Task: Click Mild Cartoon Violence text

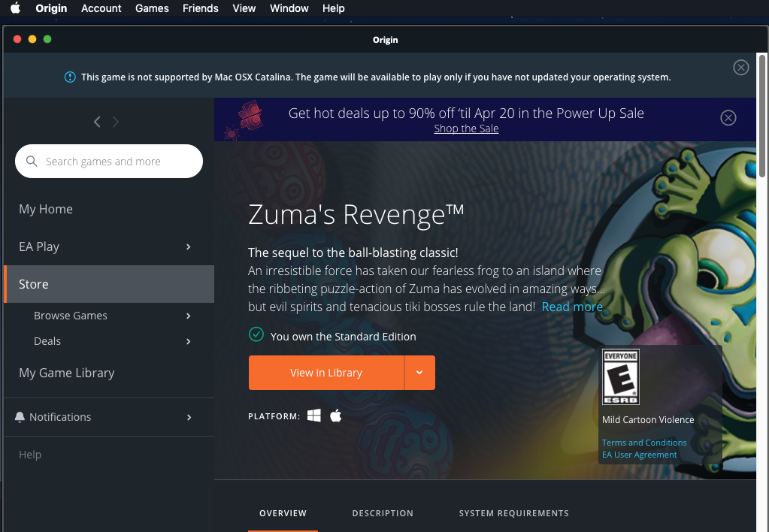Action: pos(648,420)
